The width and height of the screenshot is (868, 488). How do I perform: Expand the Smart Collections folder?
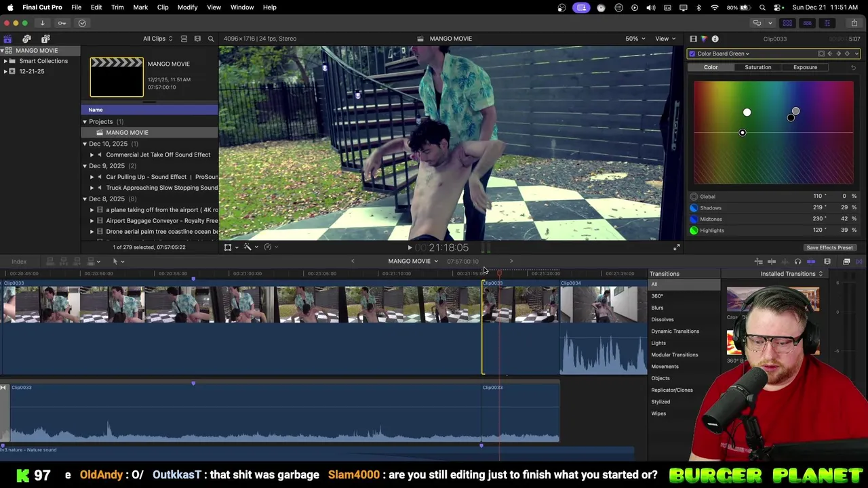point(5,61)
